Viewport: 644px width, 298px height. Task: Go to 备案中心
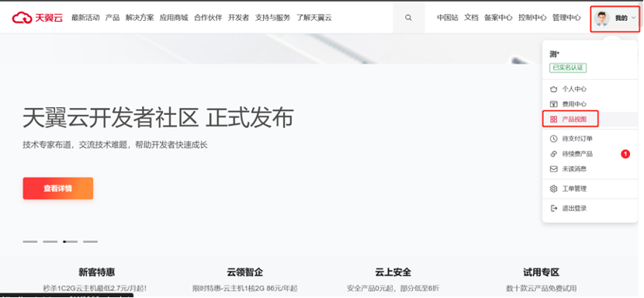[x=498, y=18]
